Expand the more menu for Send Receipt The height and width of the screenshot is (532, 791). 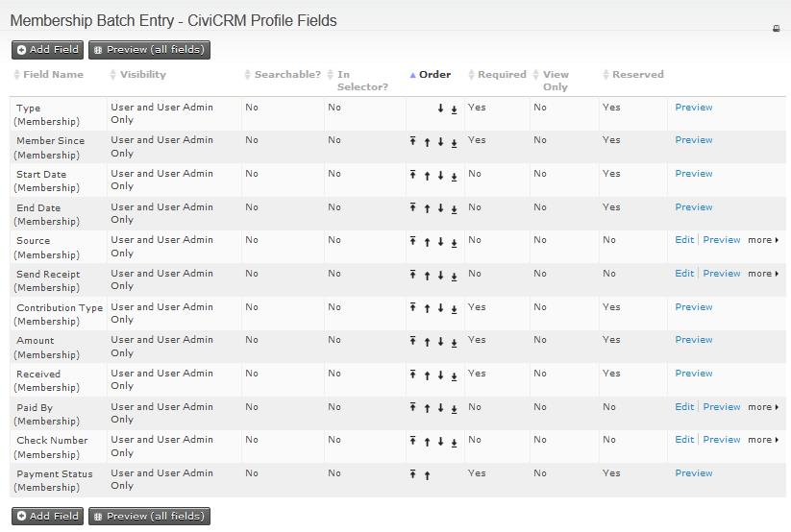(x=763, y=274)
